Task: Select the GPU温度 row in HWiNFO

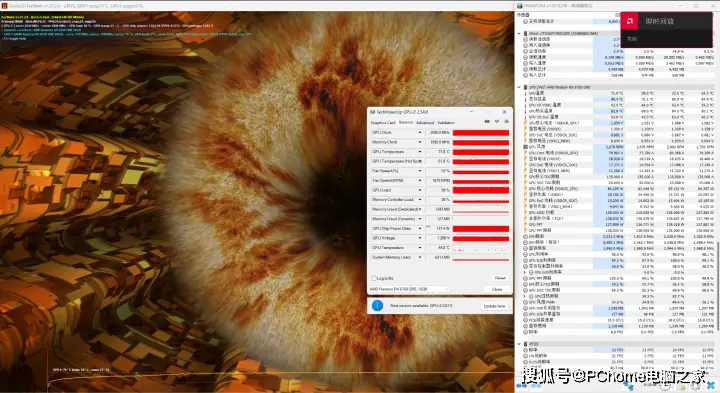Action: [x=618, y=93]
